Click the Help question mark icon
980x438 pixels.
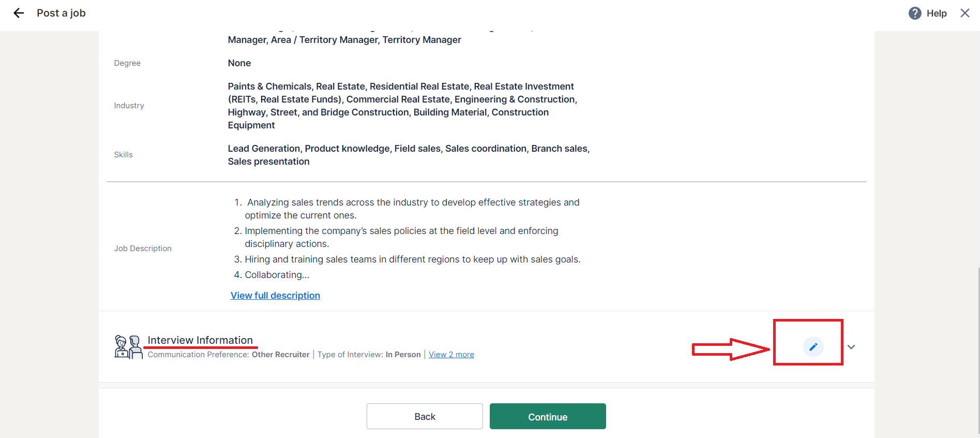tap(915, 13)
